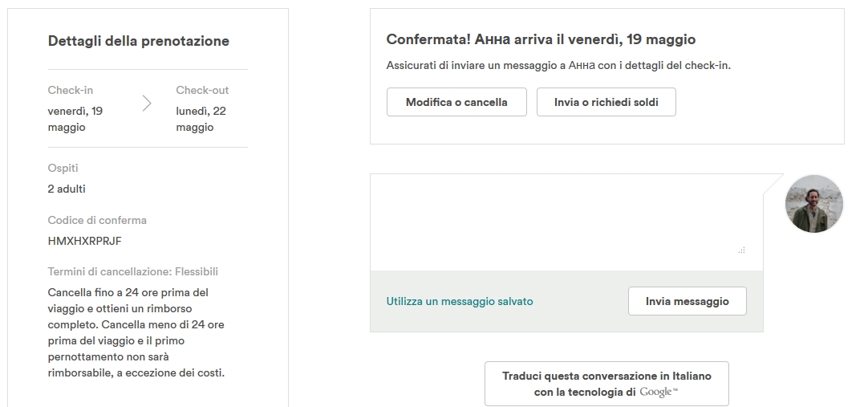Click the 2 adulti guests entry
Screen dimensions: 868x407
67,189
